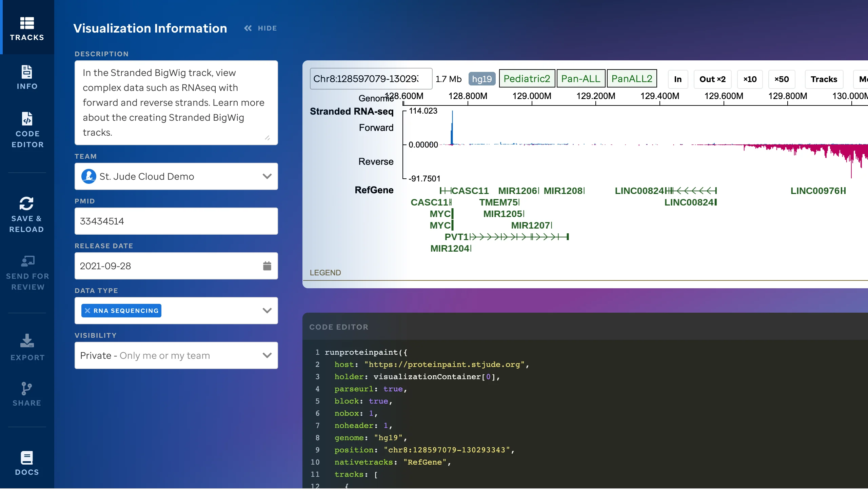
Task: Open the Info sidebar panel
Action: [x=27, y=78]
